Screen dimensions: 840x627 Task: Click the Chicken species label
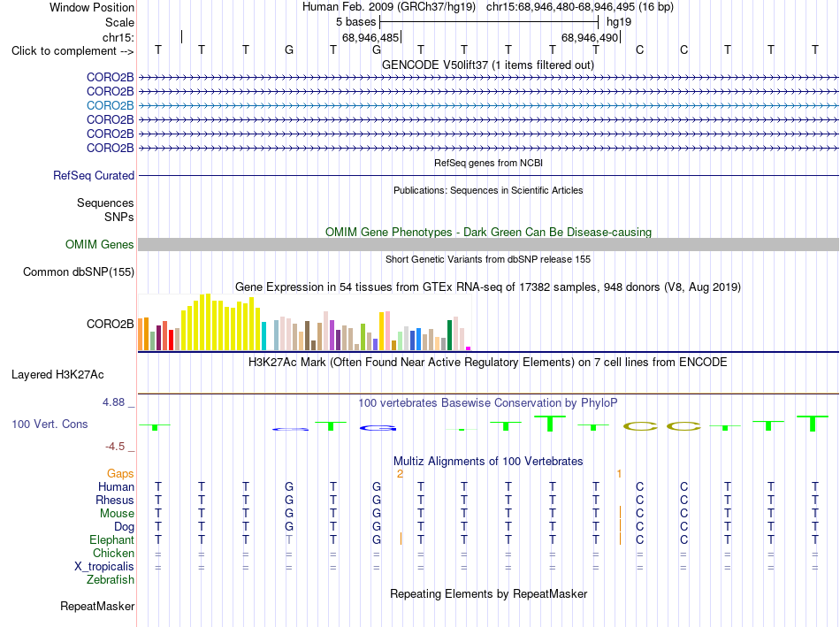(x=113, y=553)
